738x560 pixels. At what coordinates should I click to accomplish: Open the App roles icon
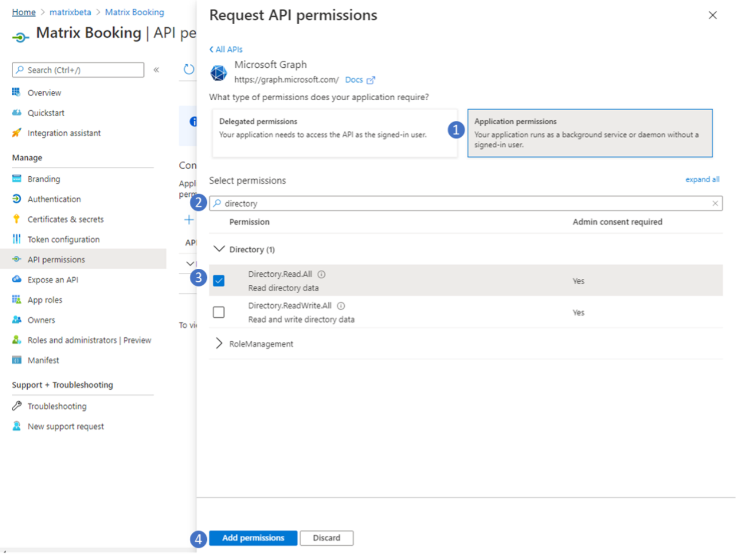(x=17, y=299)
